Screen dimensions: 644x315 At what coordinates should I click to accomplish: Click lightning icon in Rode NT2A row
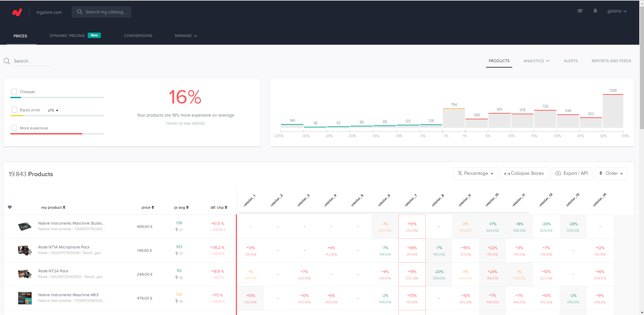(177, 278)
